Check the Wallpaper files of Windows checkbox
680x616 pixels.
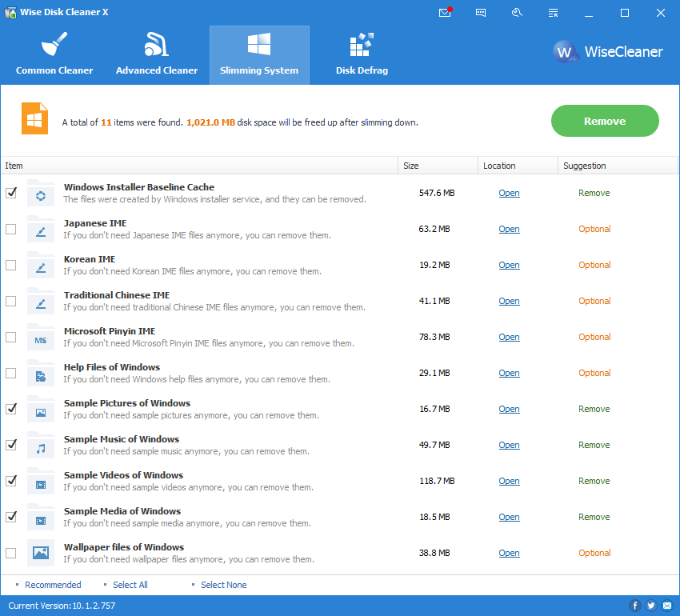pyautogui.click(x=11, y=553)
